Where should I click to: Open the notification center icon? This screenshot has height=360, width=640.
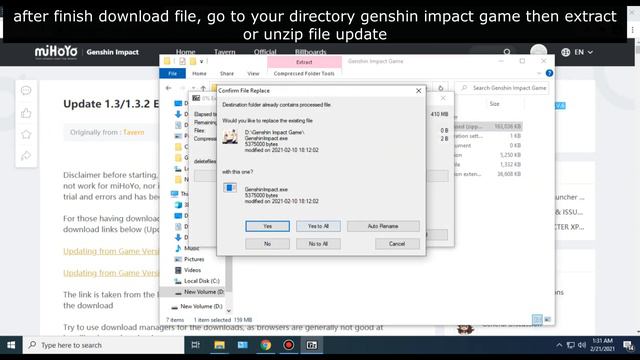pyautogui.click(x=629, y=345)
